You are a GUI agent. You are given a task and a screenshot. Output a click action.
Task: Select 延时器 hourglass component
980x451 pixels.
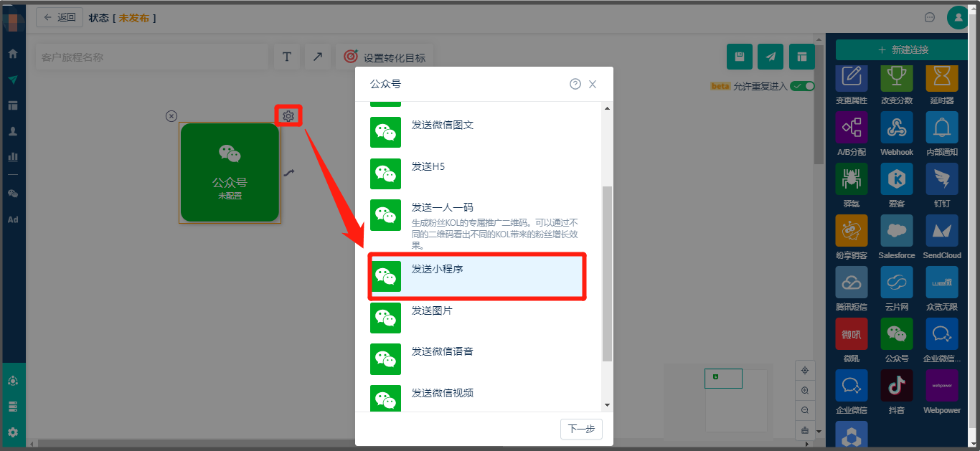942,85
